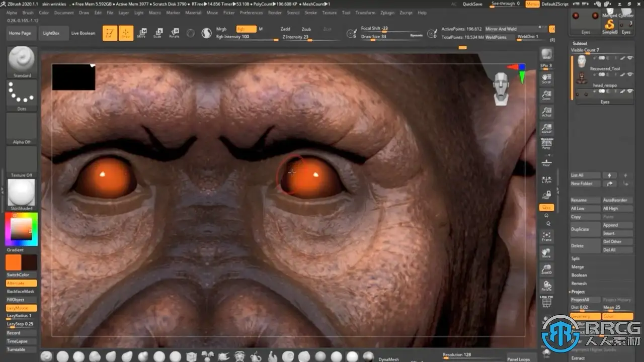Click the LightBox button
Screen dimensions: 644x362
point(51,33)
